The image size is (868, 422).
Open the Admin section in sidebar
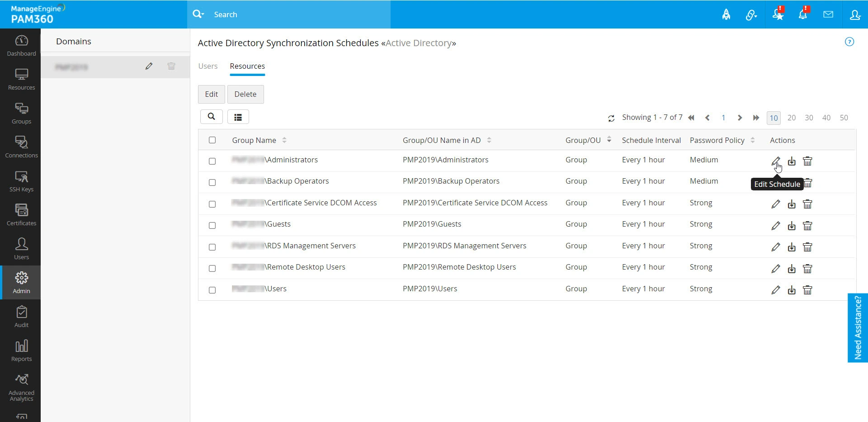tap(21, 281)
